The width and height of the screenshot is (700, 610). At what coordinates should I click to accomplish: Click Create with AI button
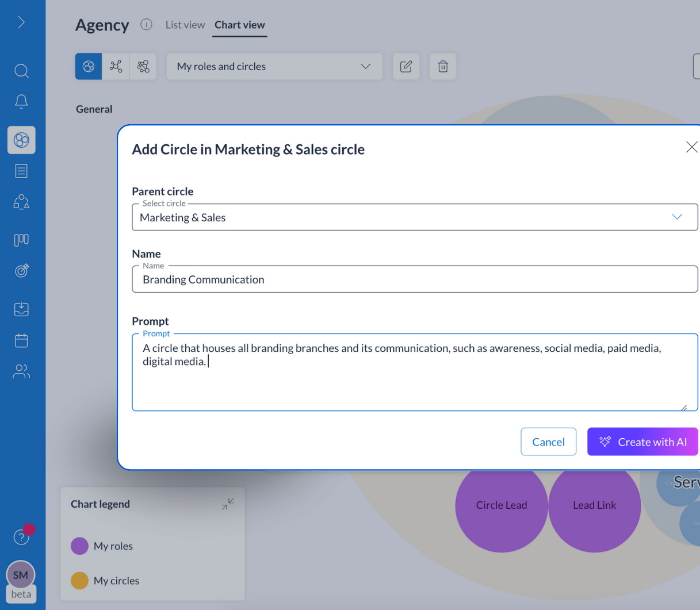(x=642, y=442)
